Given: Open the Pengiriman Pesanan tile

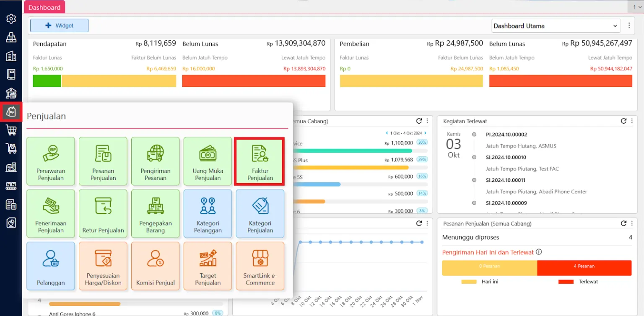Looking at the screenshot, I should tap(155, 161).
